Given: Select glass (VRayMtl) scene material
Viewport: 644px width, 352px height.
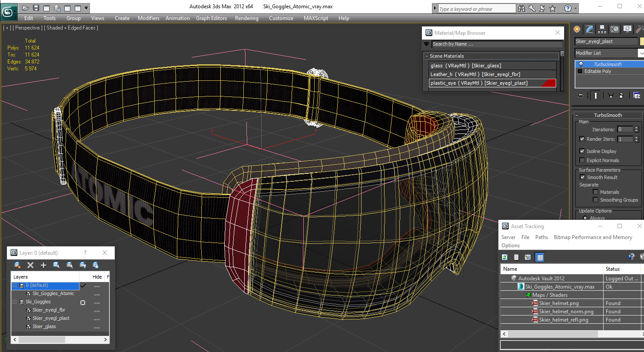Looking at the screenshot, I should pos(492,66).
